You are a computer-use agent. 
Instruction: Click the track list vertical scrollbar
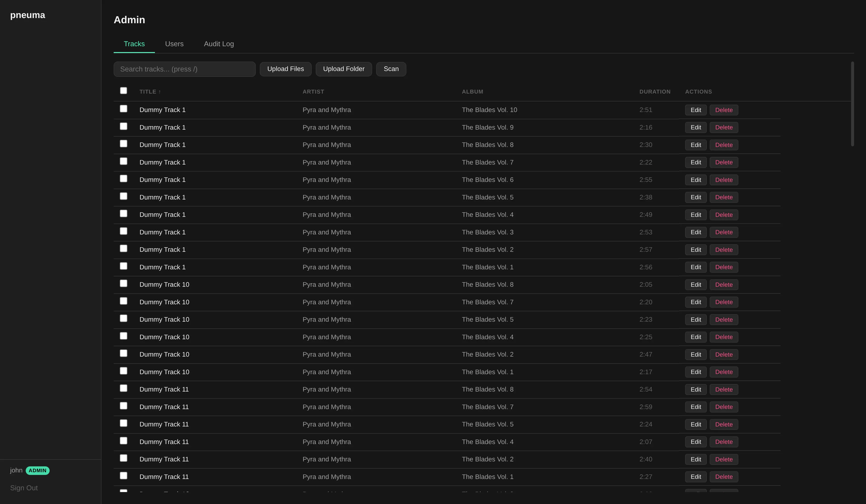852,104
